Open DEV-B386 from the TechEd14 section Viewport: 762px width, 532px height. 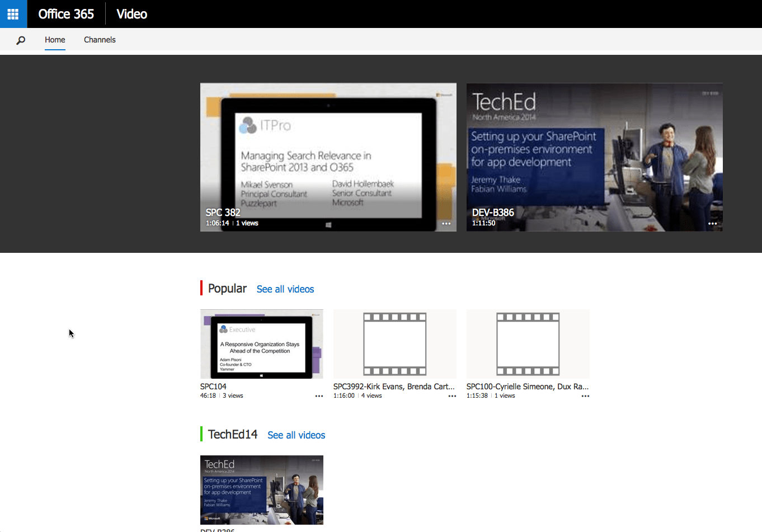point(261,489)
